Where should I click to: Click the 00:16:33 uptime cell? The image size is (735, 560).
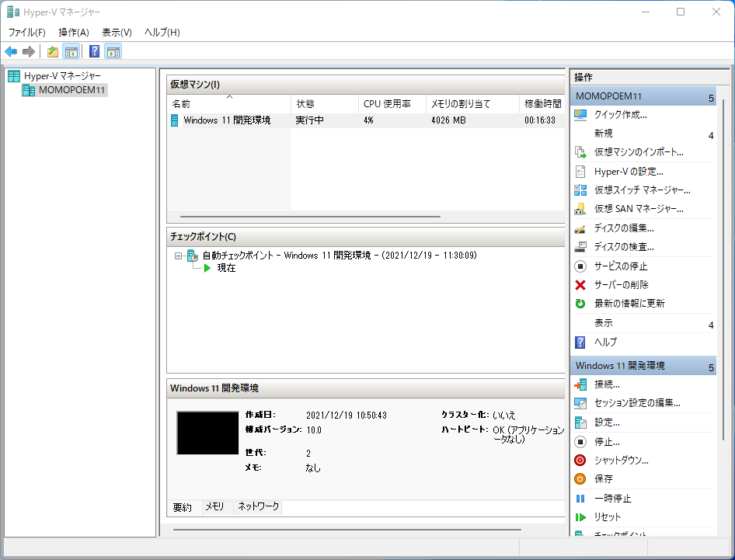coord(540,120)
